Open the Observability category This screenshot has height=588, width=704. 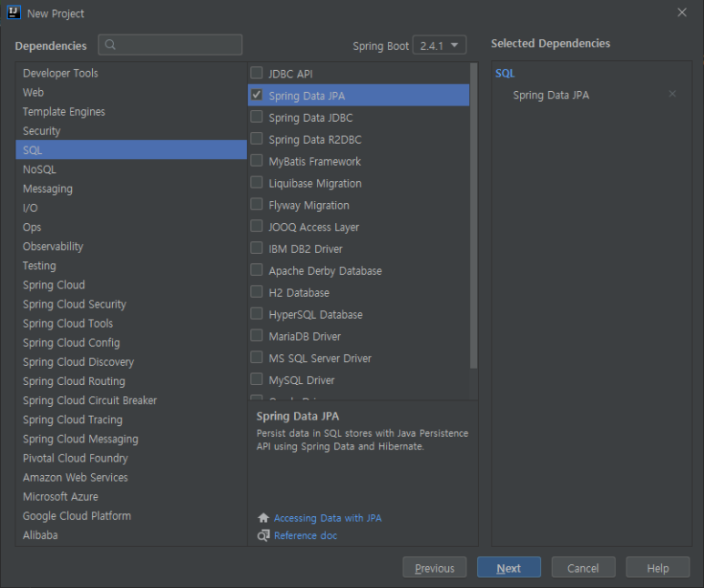point(131,247)
